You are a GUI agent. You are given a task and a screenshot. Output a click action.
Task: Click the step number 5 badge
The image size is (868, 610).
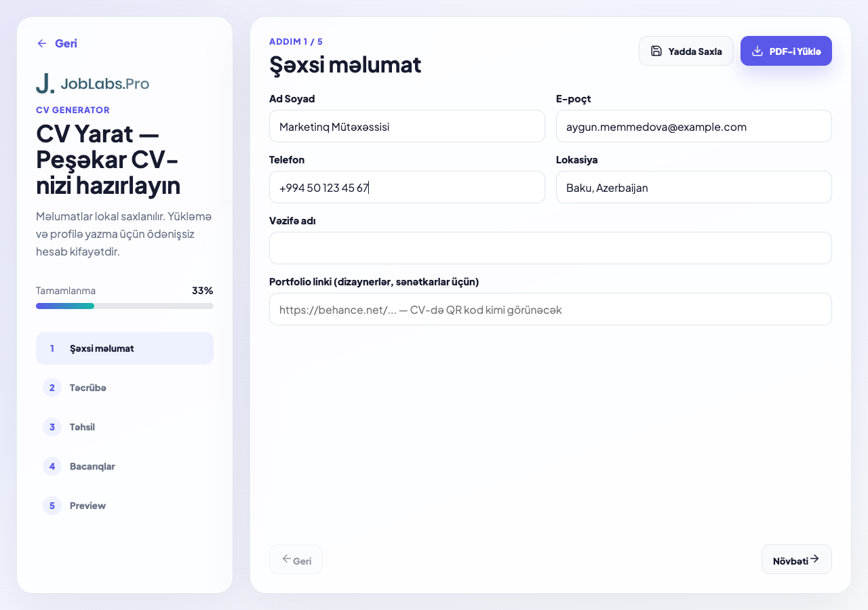pos(52,506)
